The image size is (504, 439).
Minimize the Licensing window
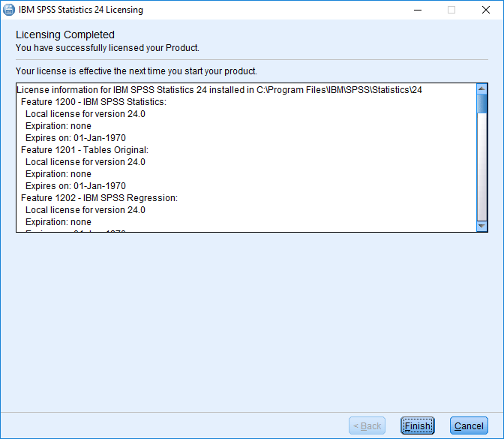coord(418,10)
